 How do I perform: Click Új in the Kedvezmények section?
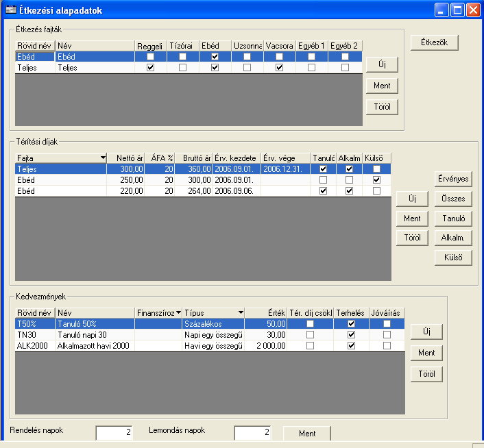point(426,332)
